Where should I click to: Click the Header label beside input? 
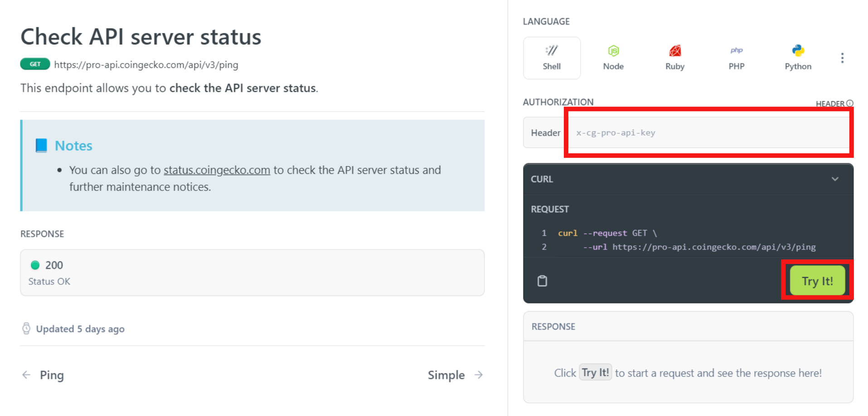tap(546, 132)
